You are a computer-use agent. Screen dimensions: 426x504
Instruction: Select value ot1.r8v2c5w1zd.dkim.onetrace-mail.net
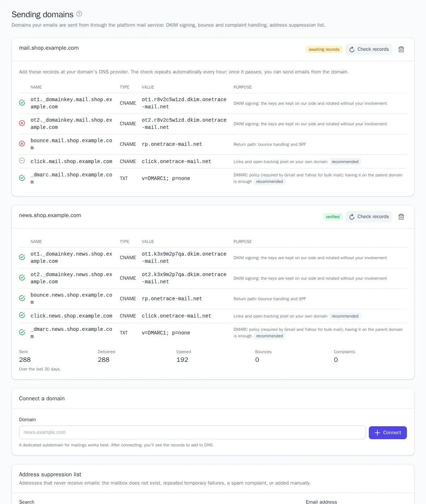[184, 103]
